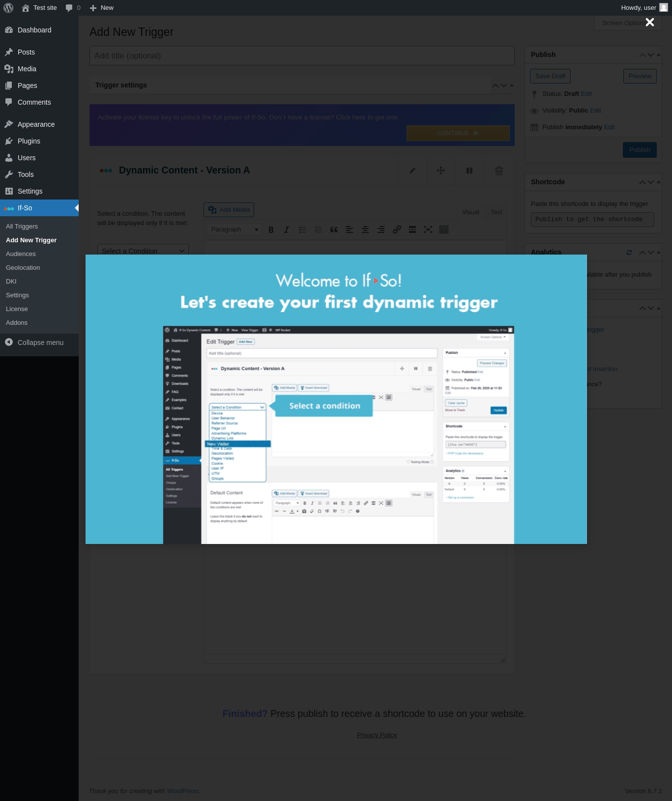Align text center
Screen dimensions: 672x801
coord(365,229)
